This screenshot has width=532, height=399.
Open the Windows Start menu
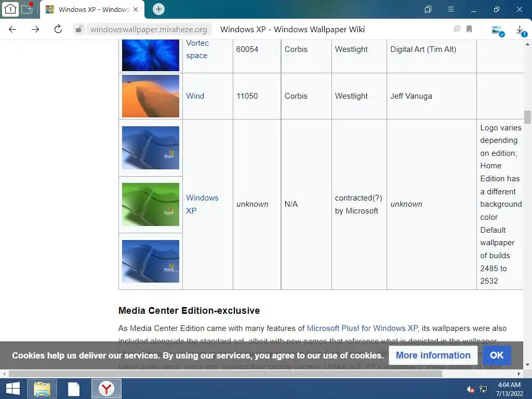pos(13,389)
